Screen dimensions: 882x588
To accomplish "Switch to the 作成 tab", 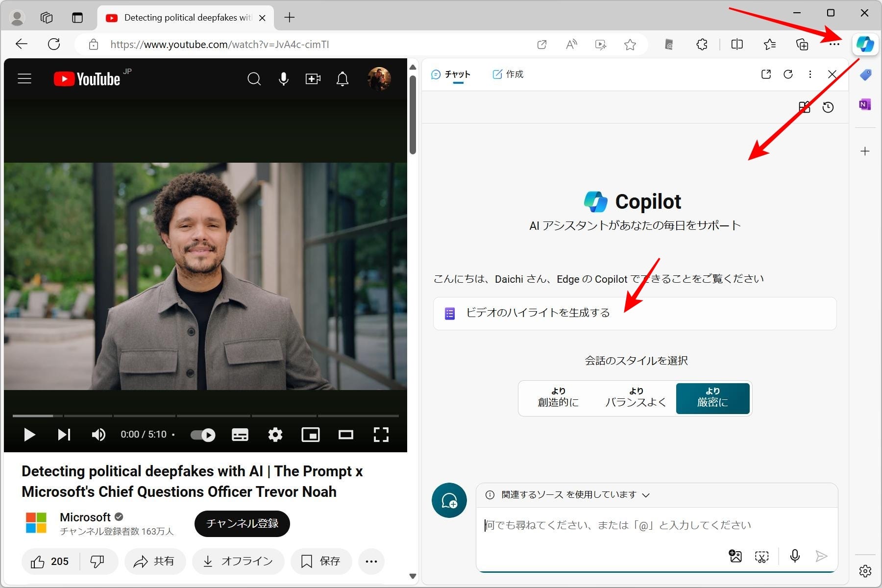I will click(508, 74).
